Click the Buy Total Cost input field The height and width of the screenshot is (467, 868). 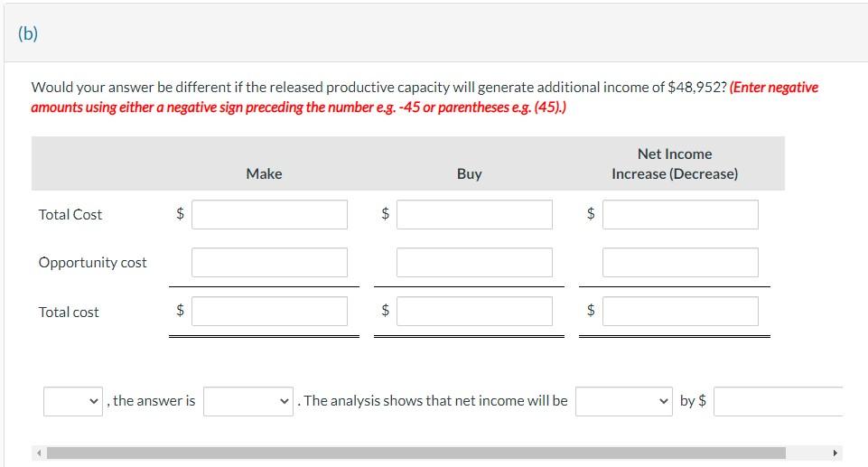[474, 215]
